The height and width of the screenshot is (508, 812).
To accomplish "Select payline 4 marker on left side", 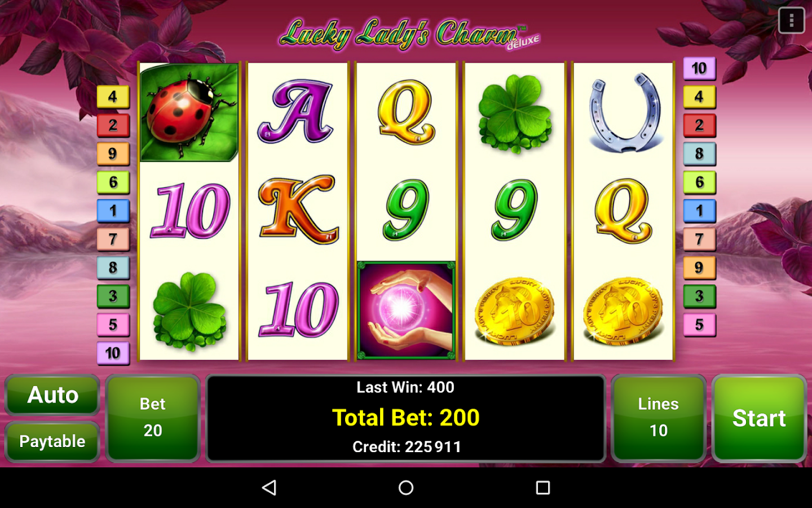I will click(x=113, y=97).
